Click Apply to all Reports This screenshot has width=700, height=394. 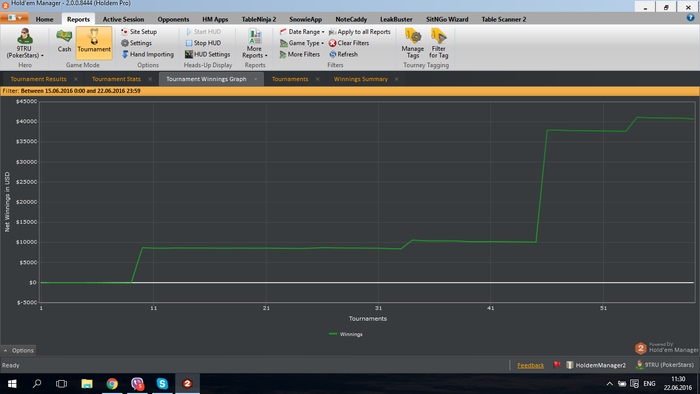pyautogui.click(x=360, y=32)
